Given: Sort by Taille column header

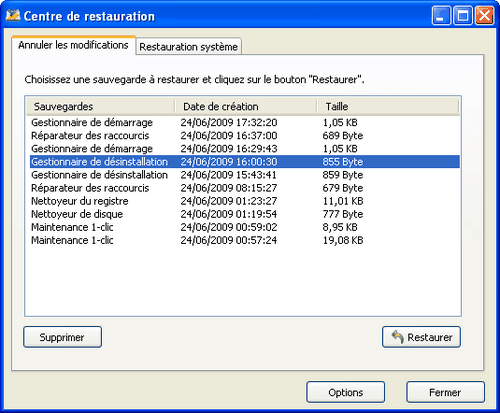Looking at the screenshot, I should point(388,107).
